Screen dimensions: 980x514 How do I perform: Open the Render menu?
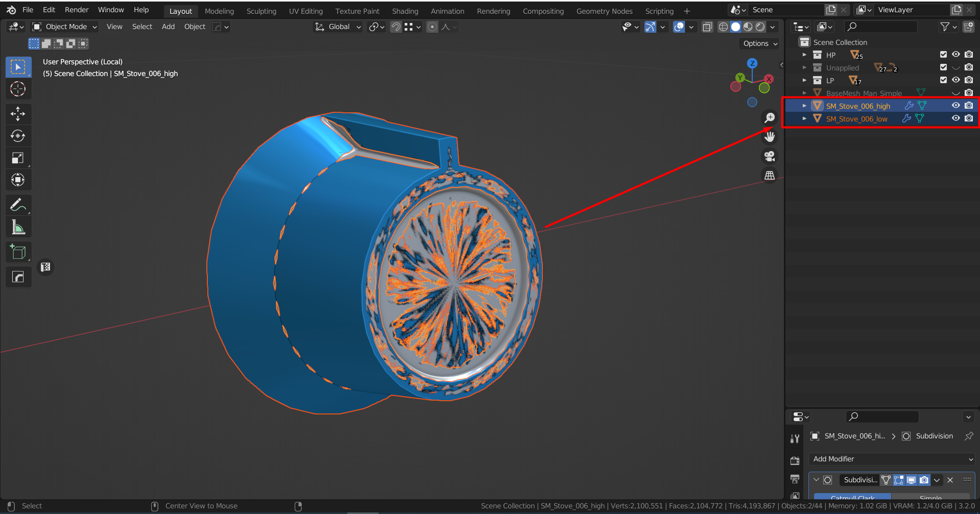coord(77,10)
